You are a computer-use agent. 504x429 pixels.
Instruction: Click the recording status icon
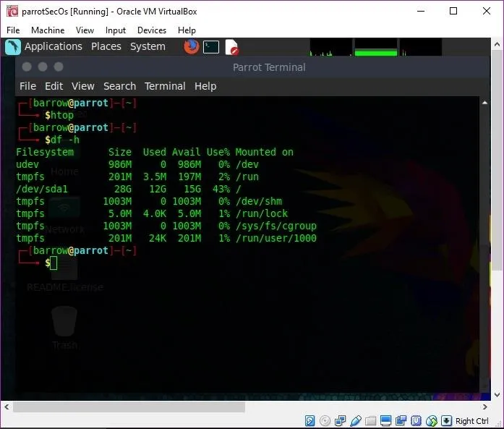401,420
